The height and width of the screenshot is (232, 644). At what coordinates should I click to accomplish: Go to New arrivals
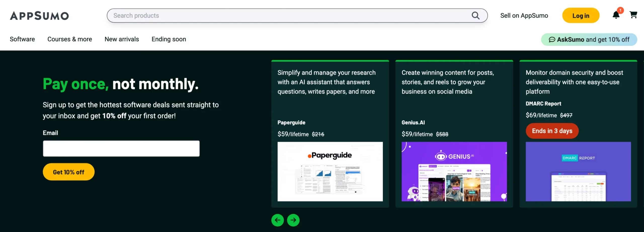click(x=122, y=39)
